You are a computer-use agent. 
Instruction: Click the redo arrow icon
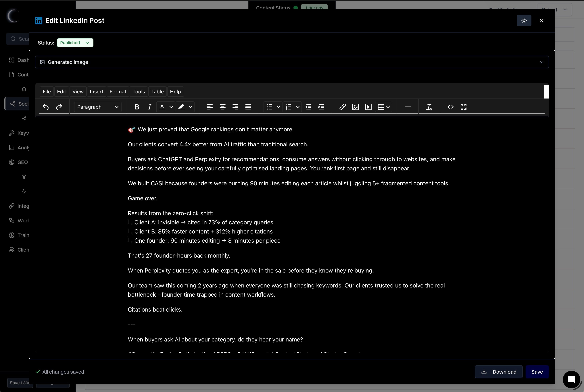coord(59,107)
